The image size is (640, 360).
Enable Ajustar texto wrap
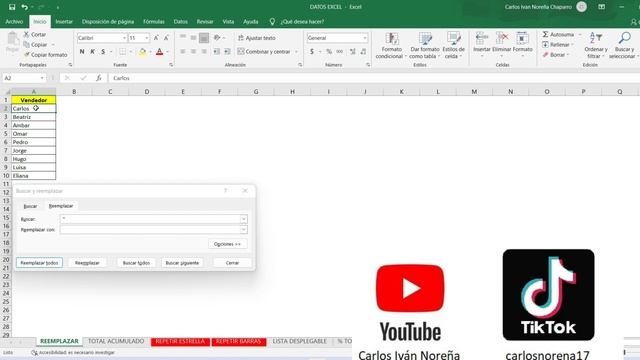pyautogui.click(x=257, y=38)
